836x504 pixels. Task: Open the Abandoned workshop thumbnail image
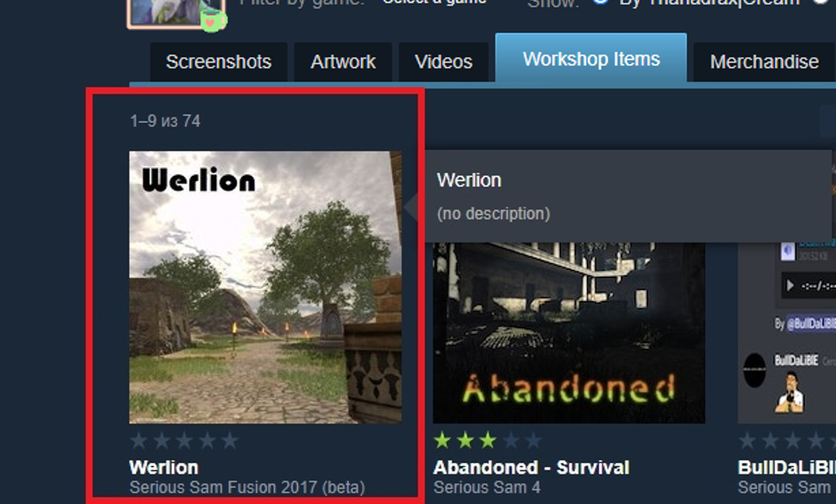click(569, 333)
